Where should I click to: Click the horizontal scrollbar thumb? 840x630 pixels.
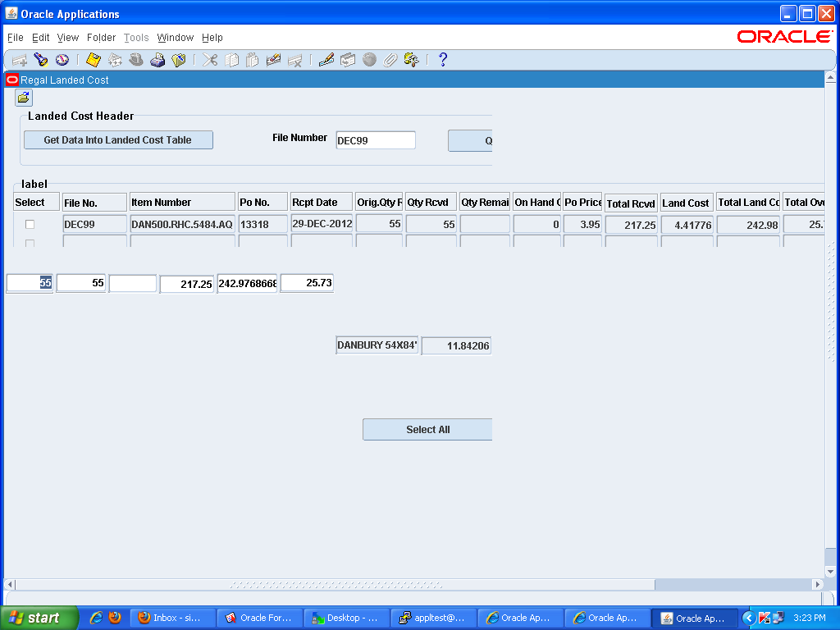coord(336,584)
